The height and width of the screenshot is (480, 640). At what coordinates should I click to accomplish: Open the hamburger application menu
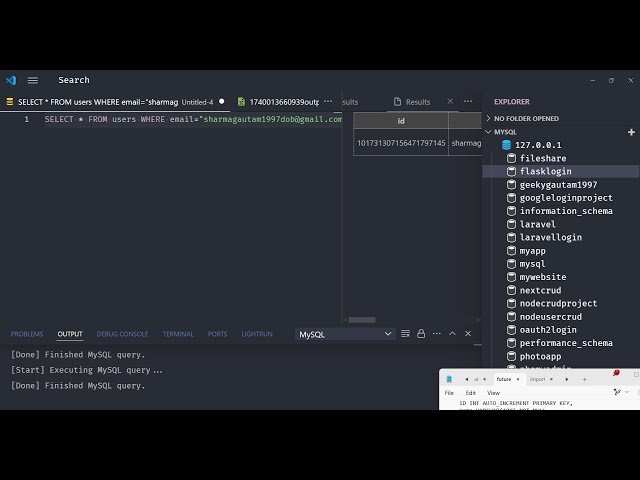click(33, 80)
